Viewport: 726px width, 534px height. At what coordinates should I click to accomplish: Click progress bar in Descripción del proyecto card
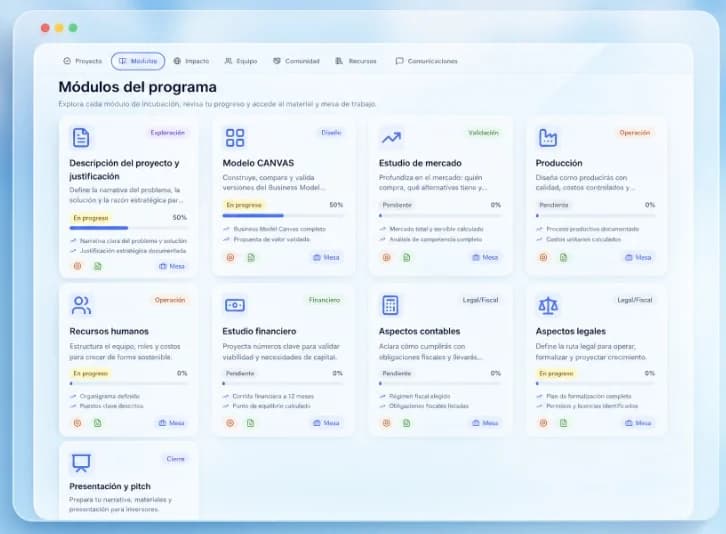128,228
